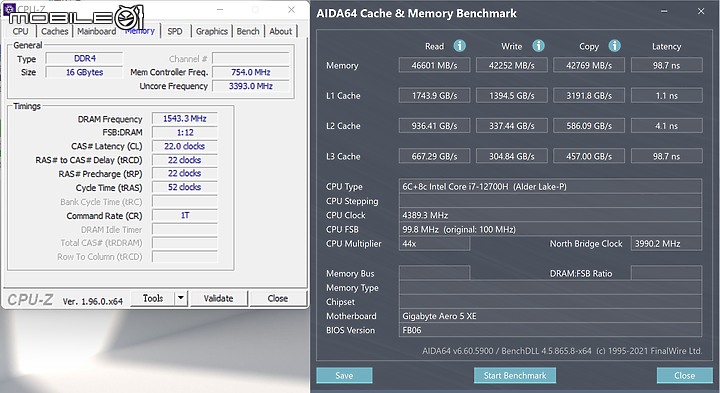This screenshot has width=720, height=393.
Task: Click the Memory Read value 46601 MB/s
Action: click(x=434, y=65)
